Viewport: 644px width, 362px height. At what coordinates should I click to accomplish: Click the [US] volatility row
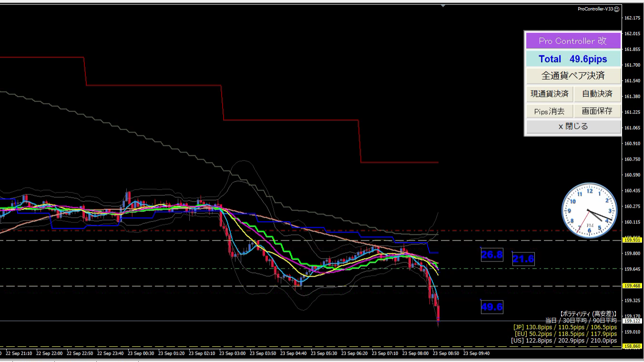(563, 341)
